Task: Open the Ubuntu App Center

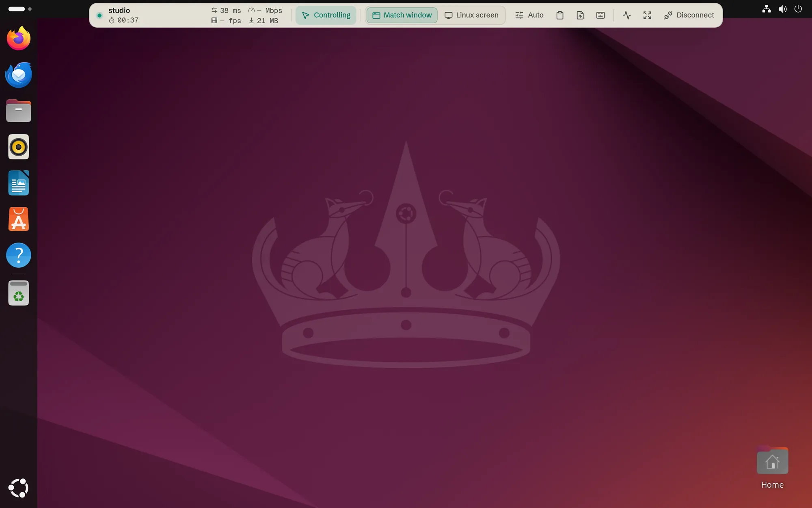Action: coord(19,219)
